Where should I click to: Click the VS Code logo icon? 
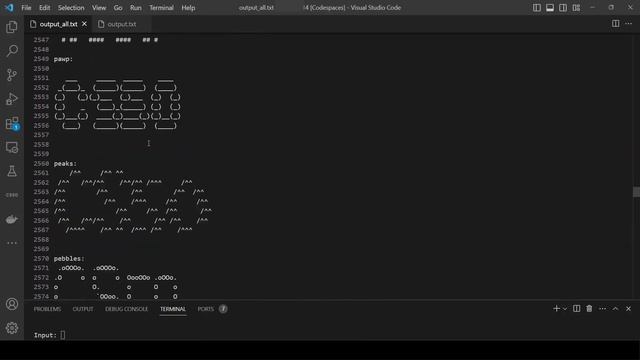[9, 7]
